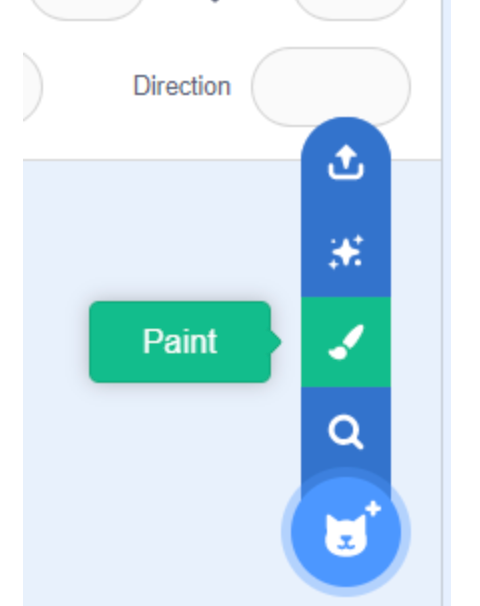The width and height of the screenshot is (480, 606).
Task: Pick a Surprise sprite via sparkles icon
Action: coord(346,252)
